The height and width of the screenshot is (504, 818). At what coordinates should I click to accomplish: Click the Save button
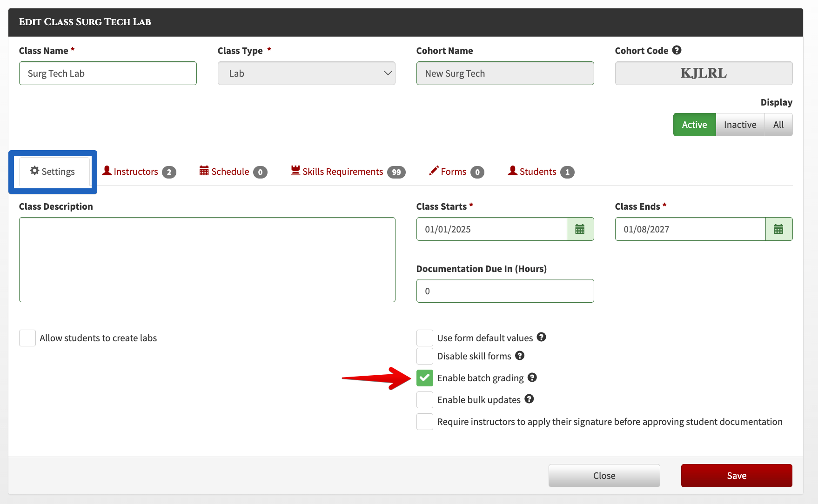[737, 476]
